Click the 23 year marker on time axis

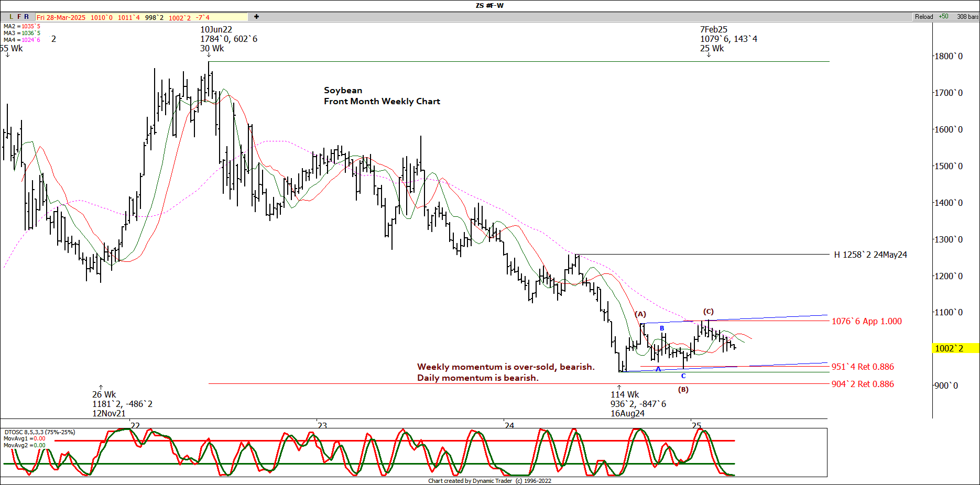click(322, 425)
